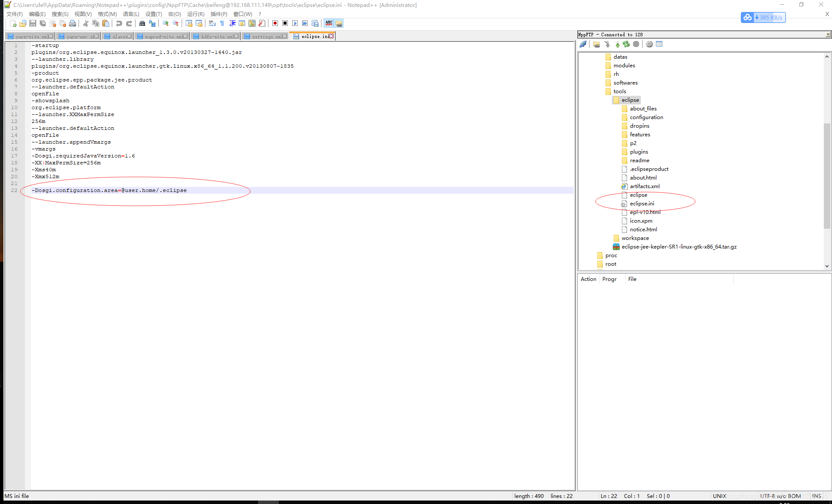Click the FTP tree scroll up arrow
The image size is (832, 504).
(827, 57)
